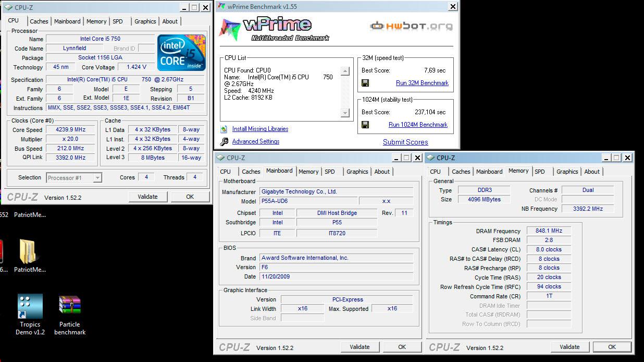Screen dimensions: 644x362
Task: Click the mainboard Model field P55A-UD6
Action: (x=308, y=201)
